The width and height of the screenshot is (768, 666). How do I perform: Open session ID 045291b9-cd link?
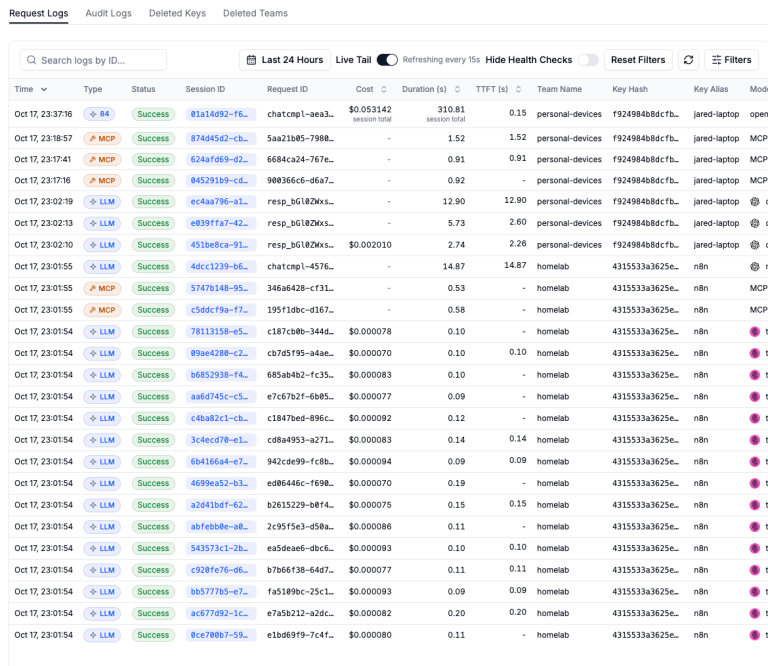point(220,181)
